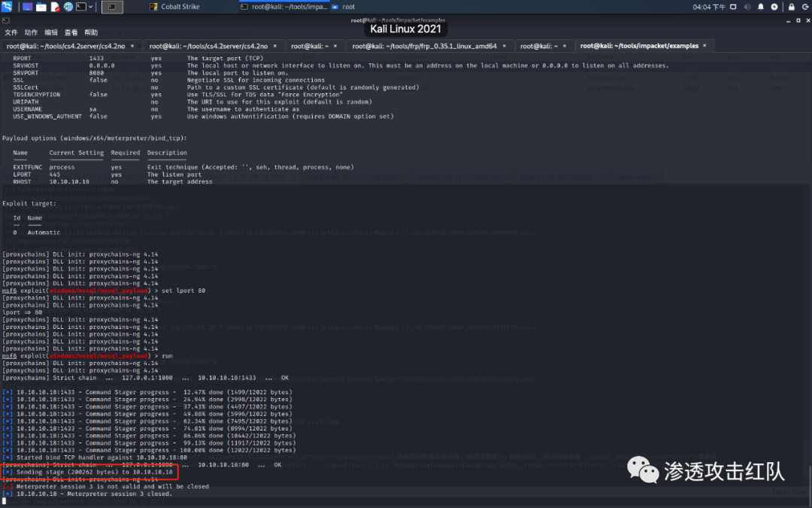Click the RHOST 10.10.10.18 row
The height and width of the screenshot is (508, 812).
(112, 181)
